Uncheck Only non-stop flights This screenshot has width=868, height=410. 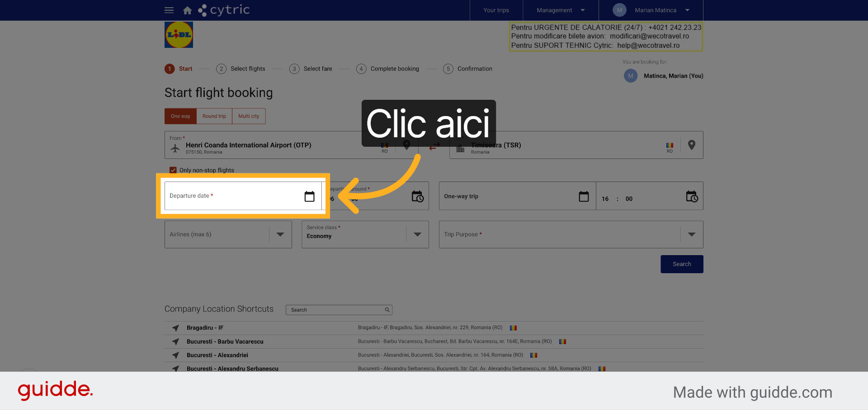[x=173, y=170]
